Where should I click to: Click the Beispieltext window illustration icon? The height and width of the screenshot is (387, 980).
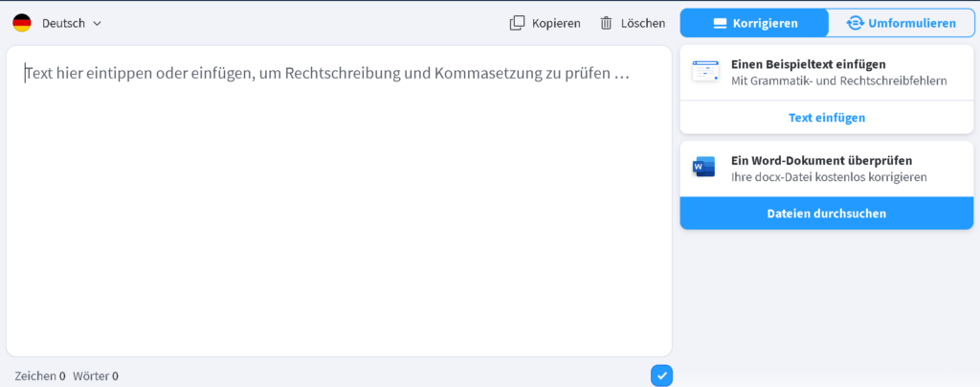(705, 71)
